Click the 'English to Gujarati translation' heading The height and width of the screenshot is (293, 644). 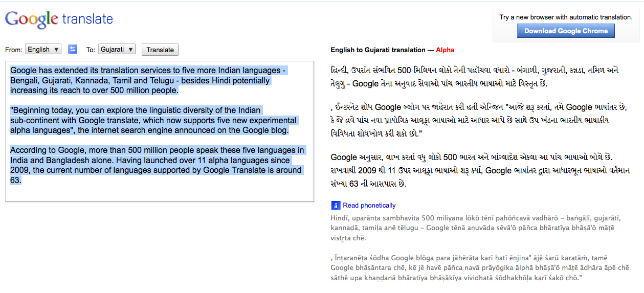point(378,50)
